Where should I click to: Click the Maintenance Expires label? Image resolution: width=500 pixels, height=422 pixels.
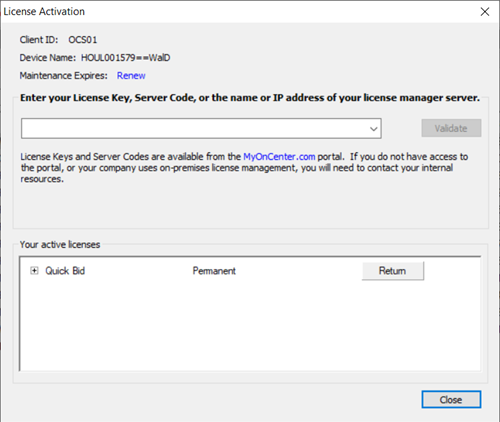click(x=64, y=76)
